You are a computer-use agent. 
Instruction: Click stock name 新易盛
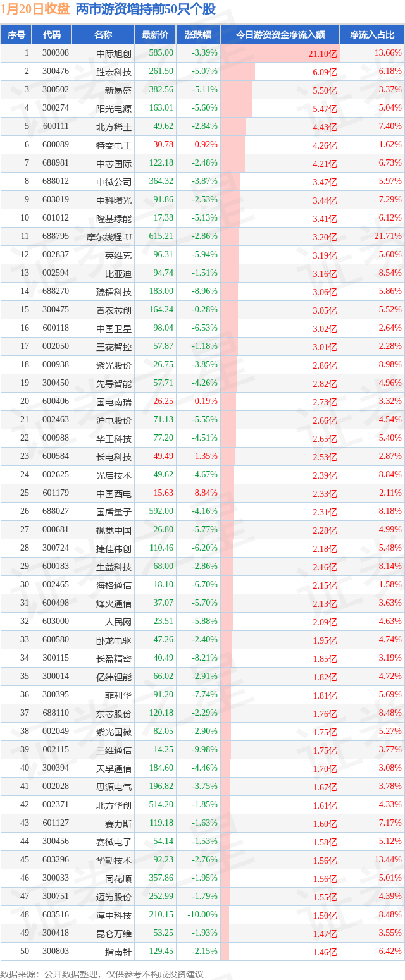pyautogui.click(x=118, y=90)
